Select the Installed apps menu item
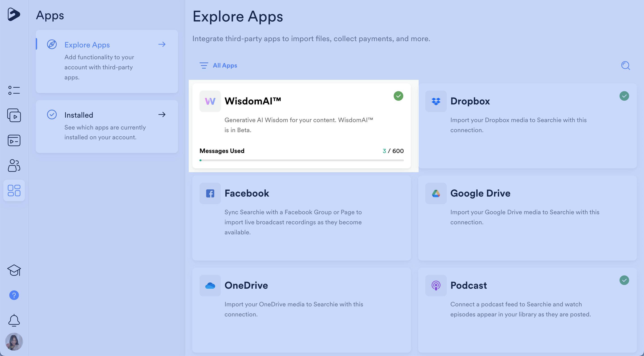 point(79,115)
